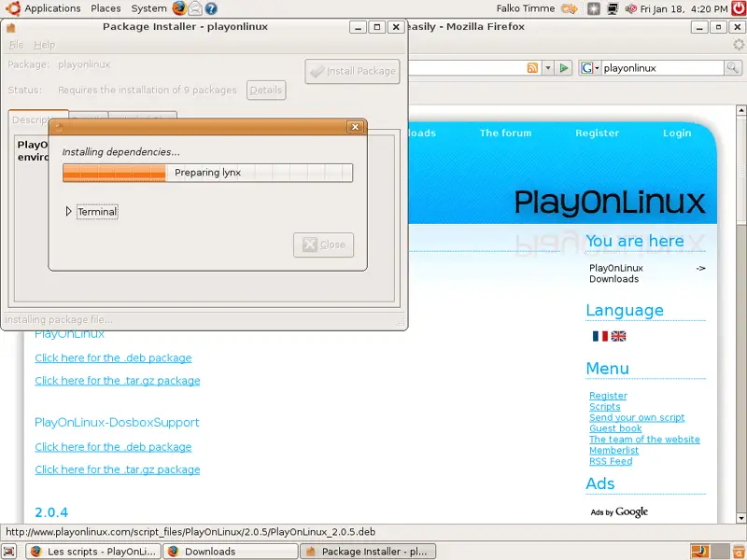Click the volume tray icon
Screen dimensions: 747x560
pos(631,8)
